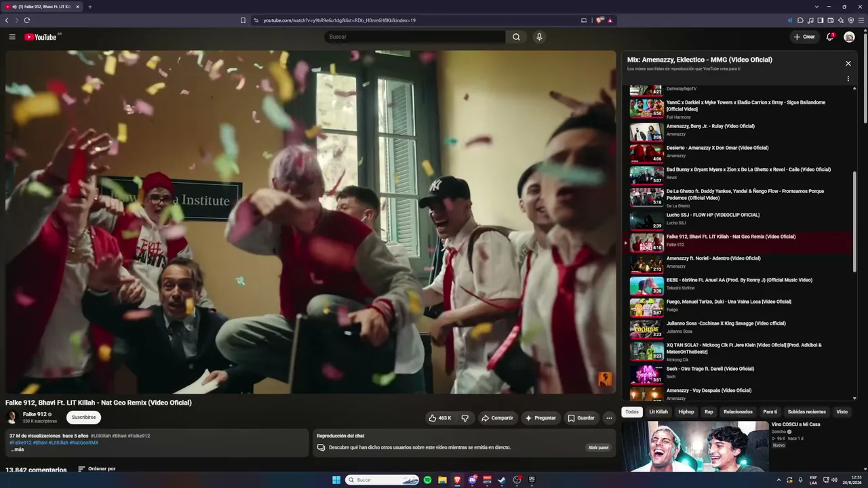Open the YouTube account avatar menu
This screenshot has width=868, height=488.
pyautogui.click(x=849, y=37)
